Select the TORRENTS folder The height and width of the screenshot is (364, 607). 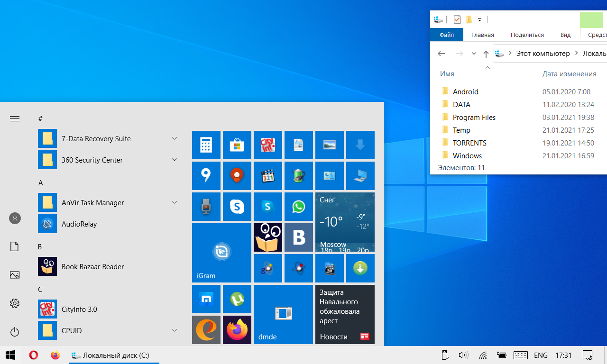464,143
